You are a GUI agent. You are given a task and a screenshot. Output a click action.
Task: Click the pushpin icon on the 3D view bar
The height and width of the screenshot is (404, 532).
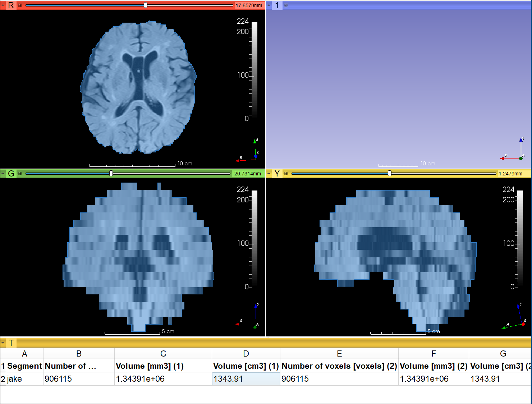click(268, 5)
